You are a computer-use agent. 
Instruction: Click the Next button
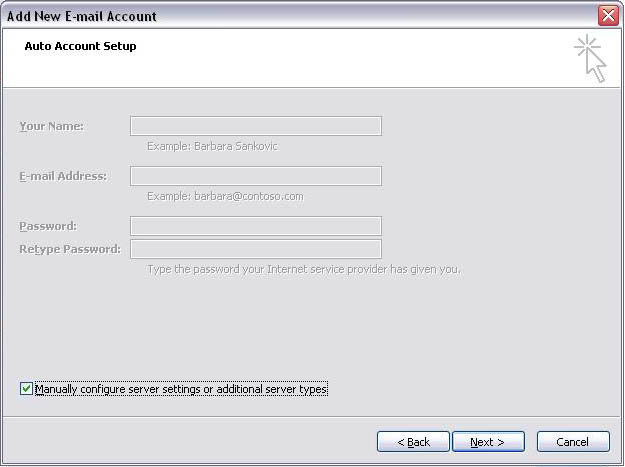point(488,442)
